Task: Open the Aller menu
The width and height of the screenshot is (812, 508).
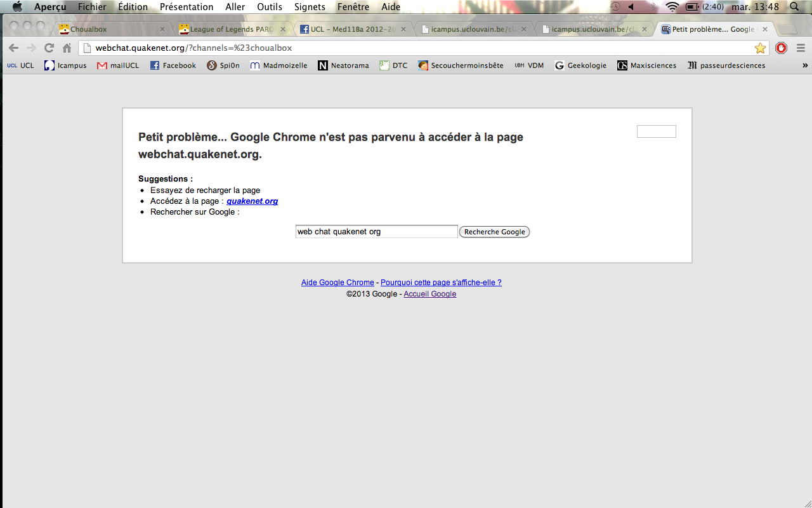Action: [235, 7]
